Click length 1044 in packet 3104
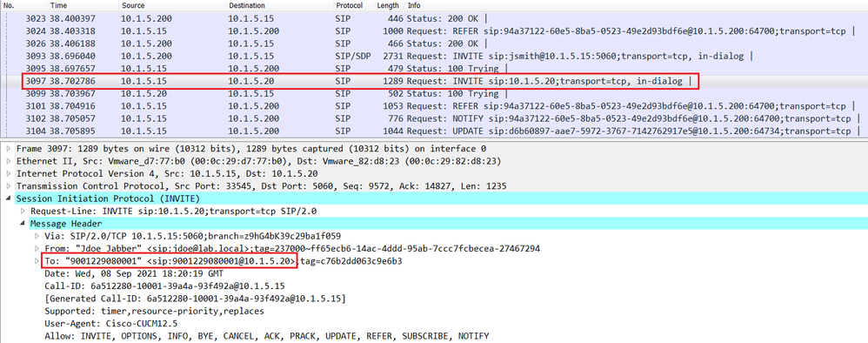 [x=392, y=131]
